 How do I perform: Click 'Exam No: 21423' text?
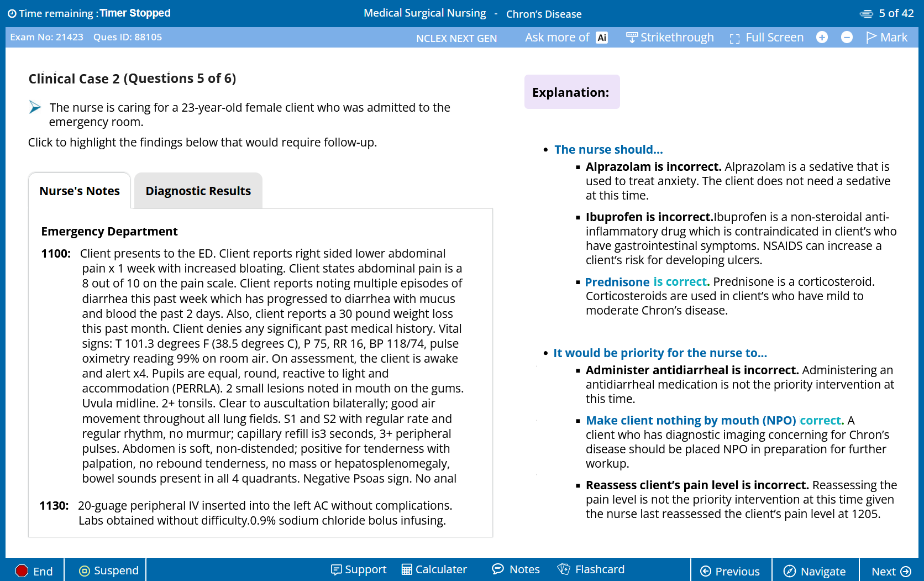click(x=46, y=38)
